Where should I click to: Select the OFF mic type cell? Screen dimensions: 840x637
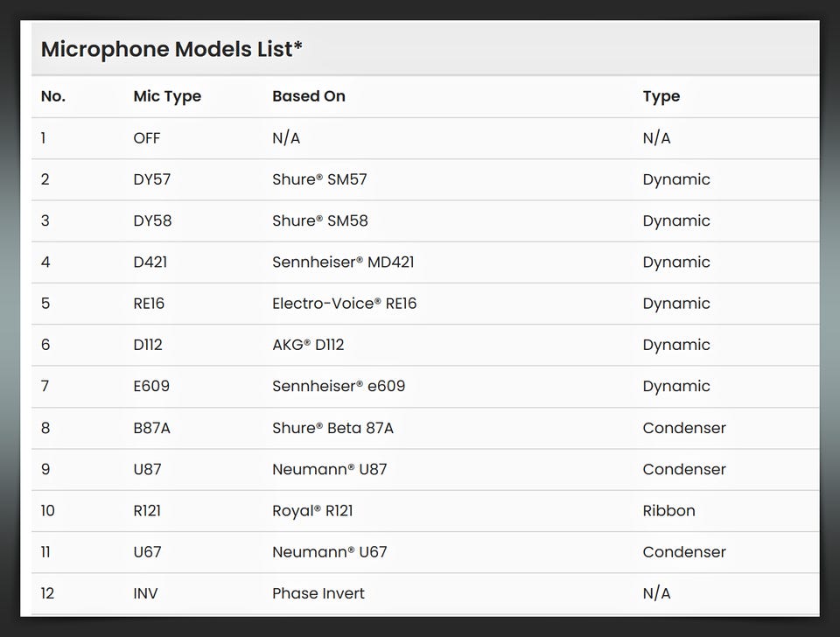[x=147, y=138]
